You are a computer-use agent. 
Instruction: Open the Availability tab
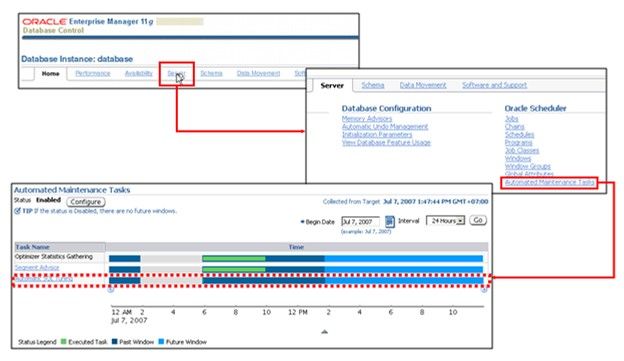[x=138, y=74]
